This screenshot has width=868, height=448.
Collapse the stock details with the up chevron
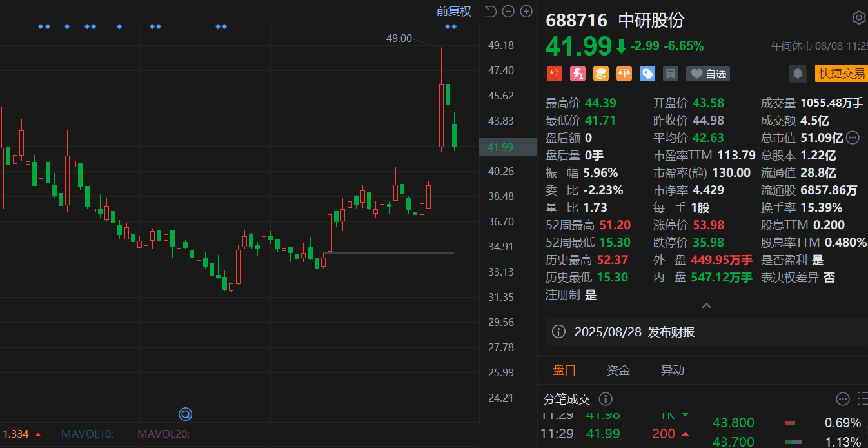click(x=706, y=305)
